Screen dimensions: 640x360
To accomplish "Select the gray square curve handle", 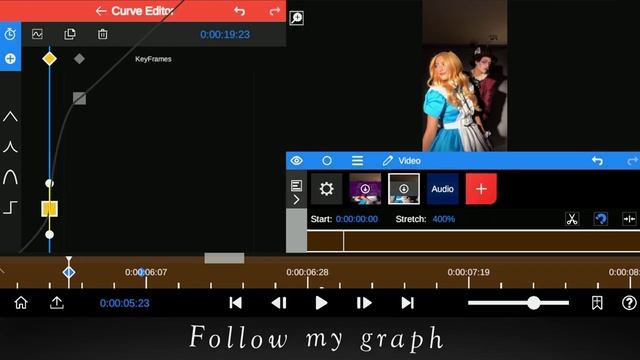I will point(80,98).
